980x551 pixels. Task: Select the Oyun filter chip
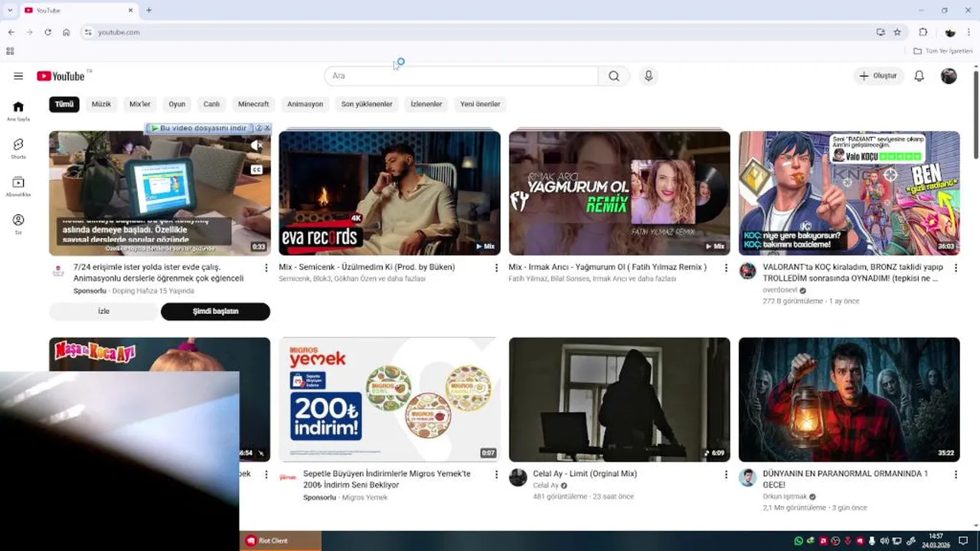coord(177,104)
